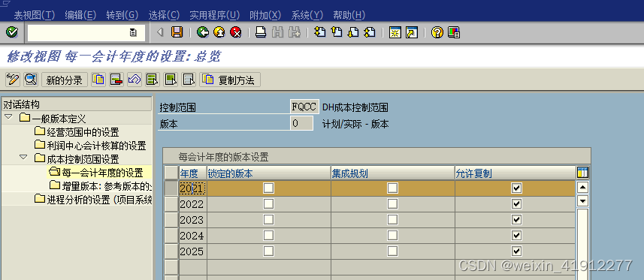Viewport: 644px width, 280px height.
Task: Click the red Cancel icon
Action: [236, 32]
